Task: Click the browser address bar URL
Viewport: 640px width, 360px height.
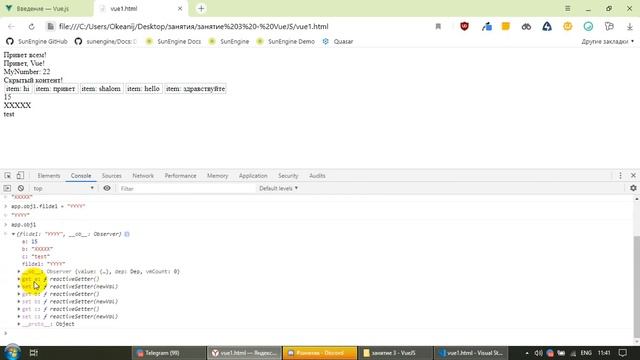Action: tap(193, 27)
